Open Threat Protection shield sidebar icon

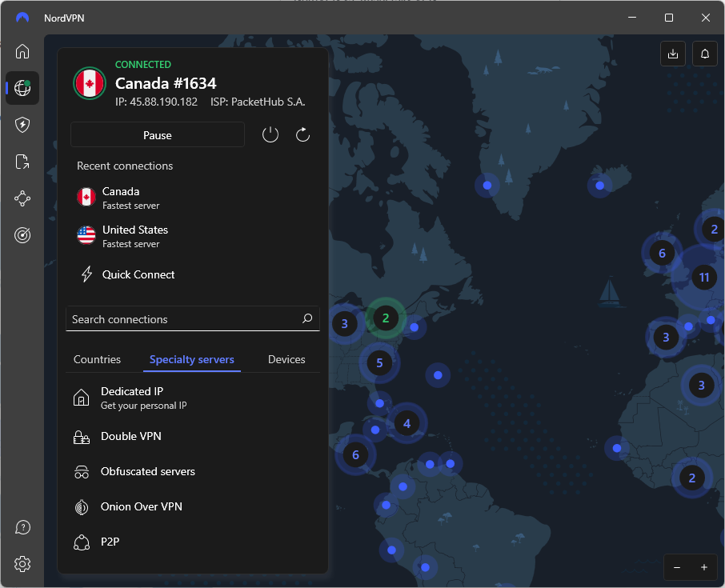[x=22, y=125]
